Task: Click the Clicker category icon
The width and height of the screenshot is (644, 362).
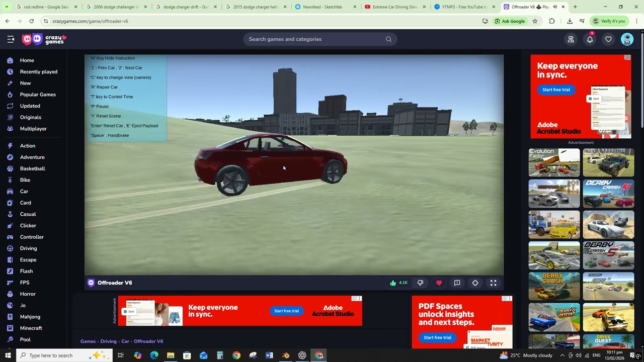Action: (x=10, y=226)
